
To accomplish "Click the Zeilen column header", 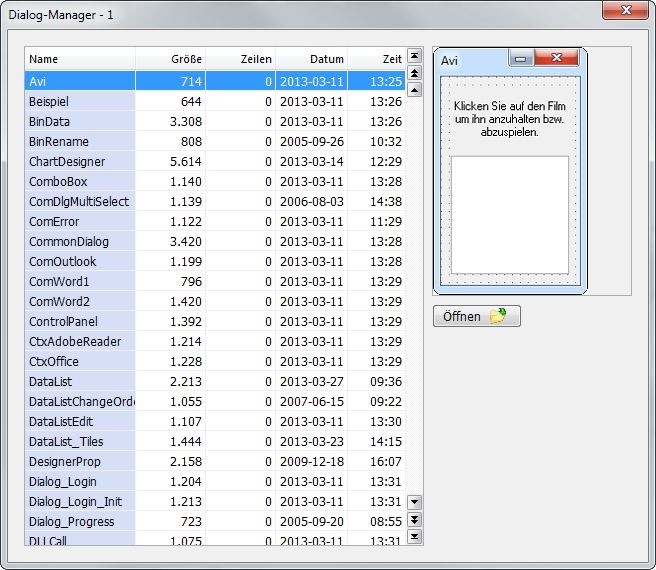I will (241, 59).
